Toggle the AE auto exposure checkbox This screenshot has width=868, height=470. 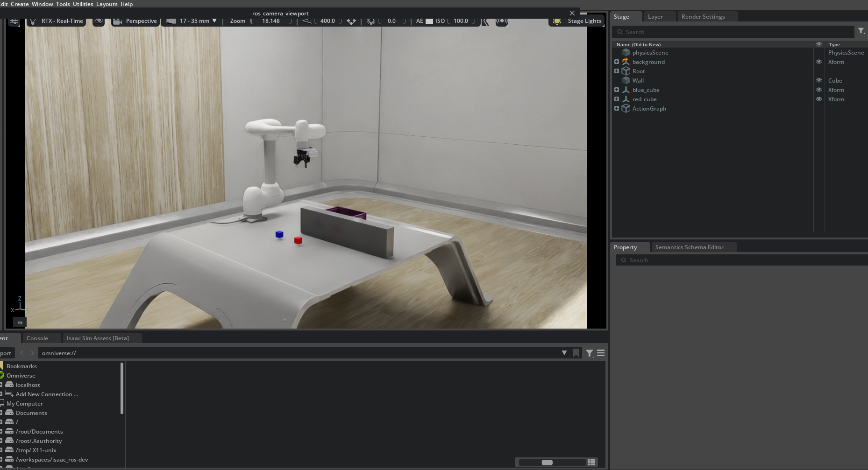pos(429,21)
